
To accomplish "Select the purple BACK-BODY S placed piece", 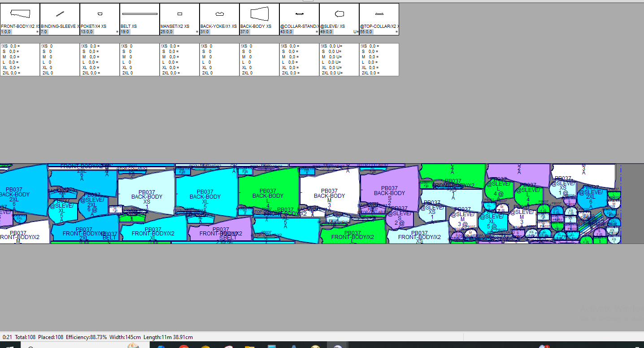I will [x=389, y=191].
